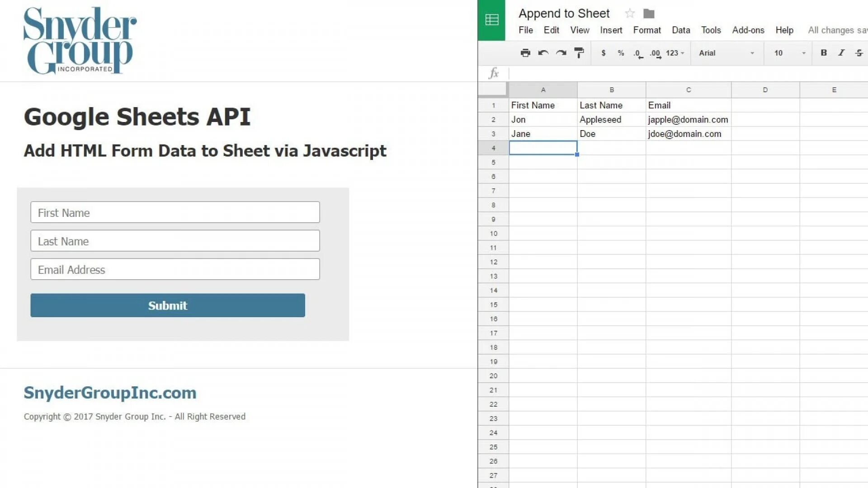Star the Append to Sheet document
Screen dimensions: 868x488
(630, 14)
